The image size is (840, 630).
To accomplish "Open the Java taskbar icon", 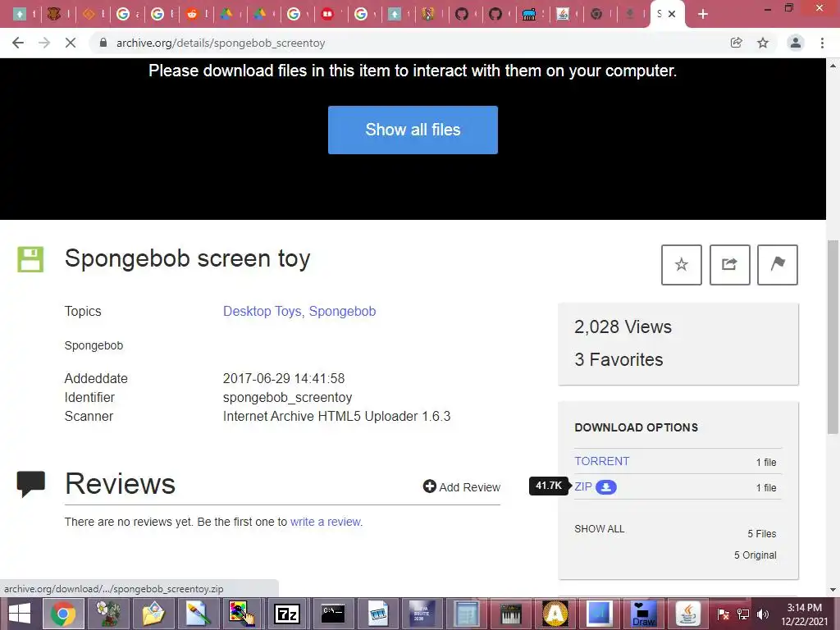I will click(x=688, y=614).
